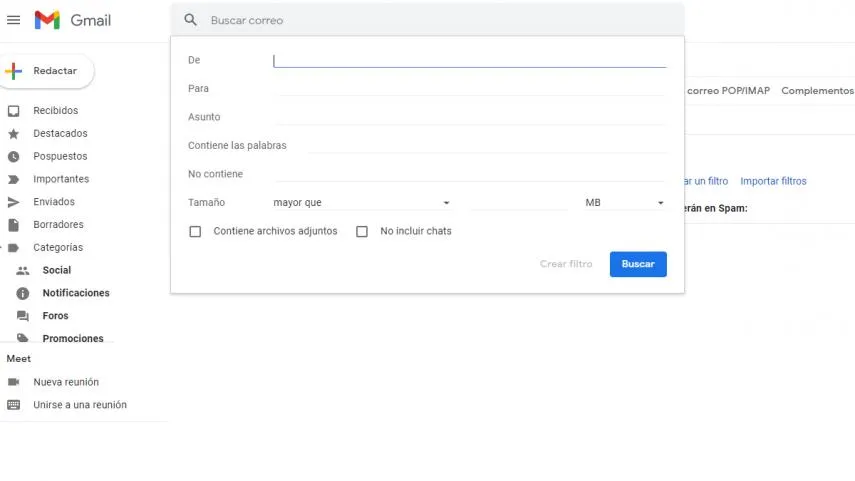Click the Importar filtros link
Image resolution: width=855 pixels, height=481 pixels.
click(773, 181)
